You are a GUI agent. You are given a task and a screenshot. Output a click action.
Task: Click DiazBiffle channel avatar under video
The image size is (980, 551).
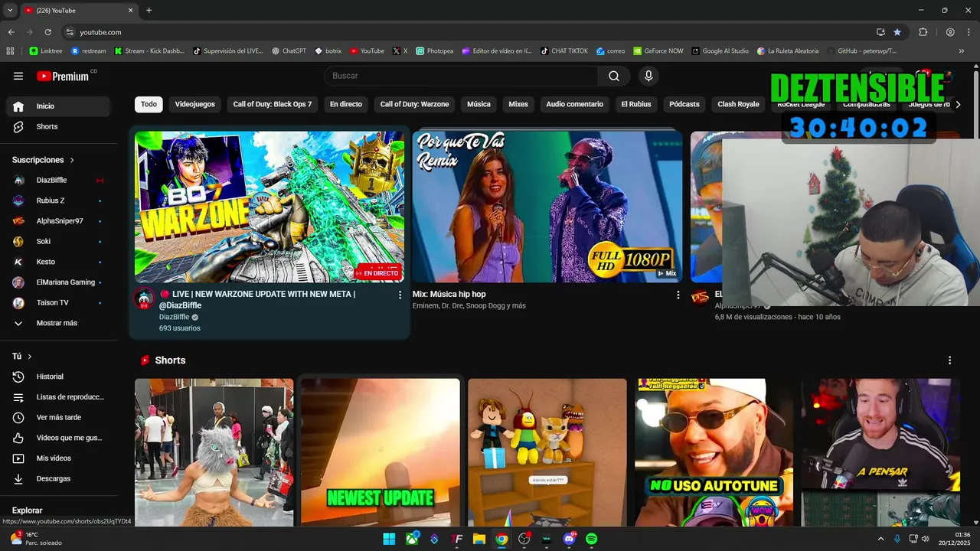click(x=144, y=298)
